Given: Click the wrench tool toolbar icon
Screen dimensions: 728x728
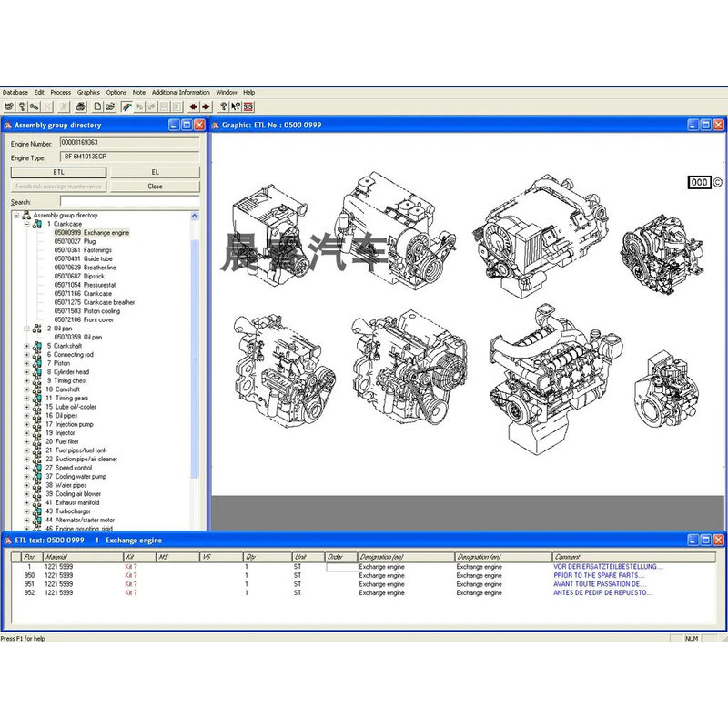Looking at the screenshot, I should click(x=34, y=106).
